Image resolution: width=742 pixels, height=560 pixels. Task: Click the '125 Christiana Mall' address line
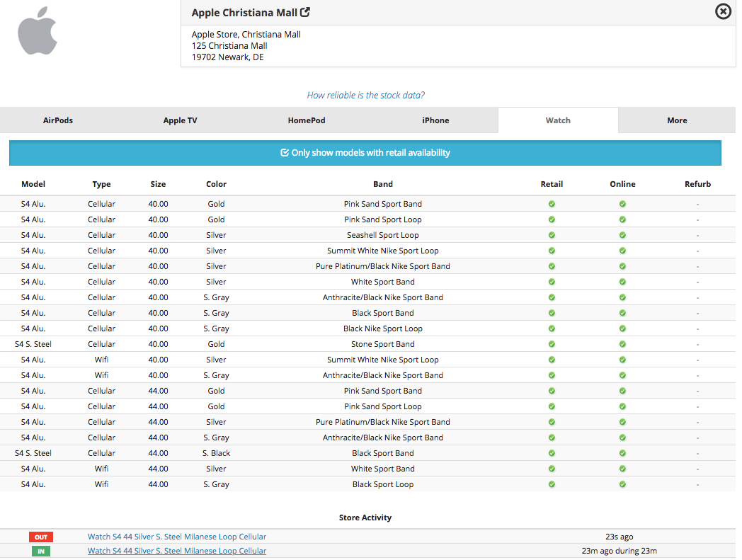(229, 46)
